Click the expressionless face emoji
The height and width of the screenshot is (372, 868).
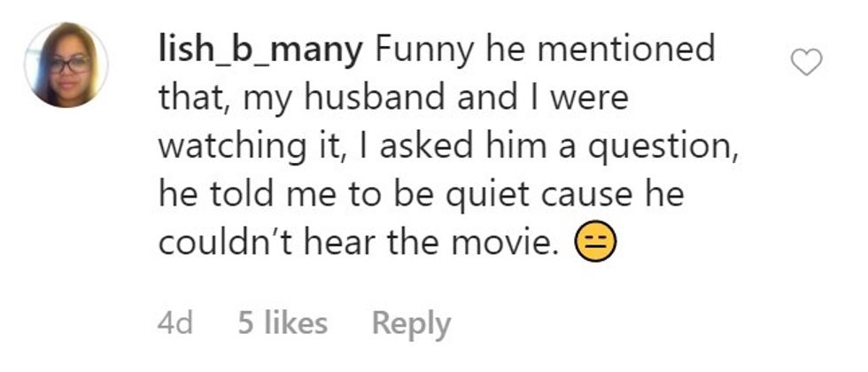(595, 244)
